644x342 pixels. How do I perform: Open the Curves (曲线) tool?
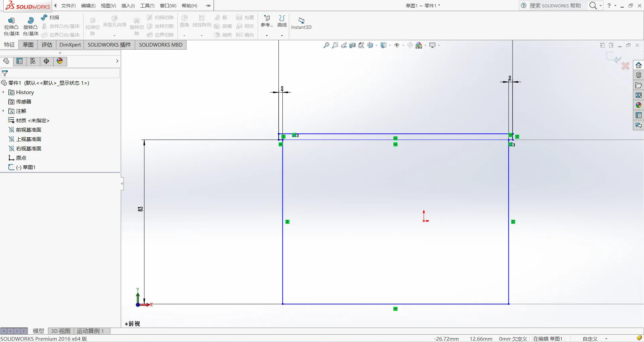coord(282,22)
